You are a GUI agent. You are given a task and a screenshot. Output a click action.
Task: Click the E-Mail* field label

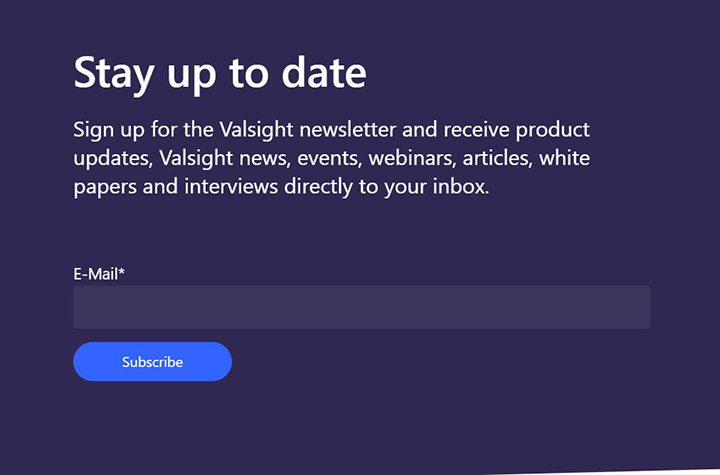[99, 274]
